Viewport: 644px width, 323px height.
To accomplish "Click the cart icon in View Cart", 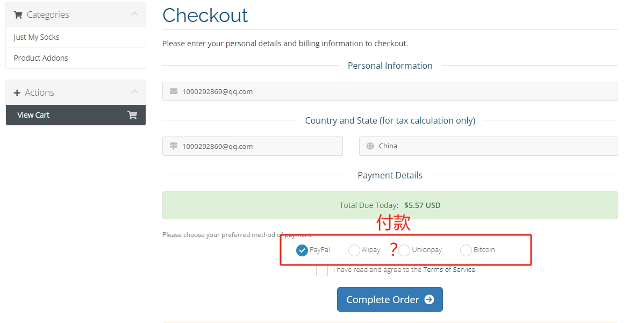I will 132,115.
